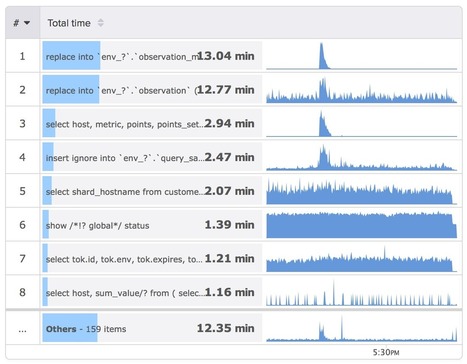467x364 pixels.
Task: Click sparkline chart for row 3
Action: pyautogui.click(x=362, y=123)
